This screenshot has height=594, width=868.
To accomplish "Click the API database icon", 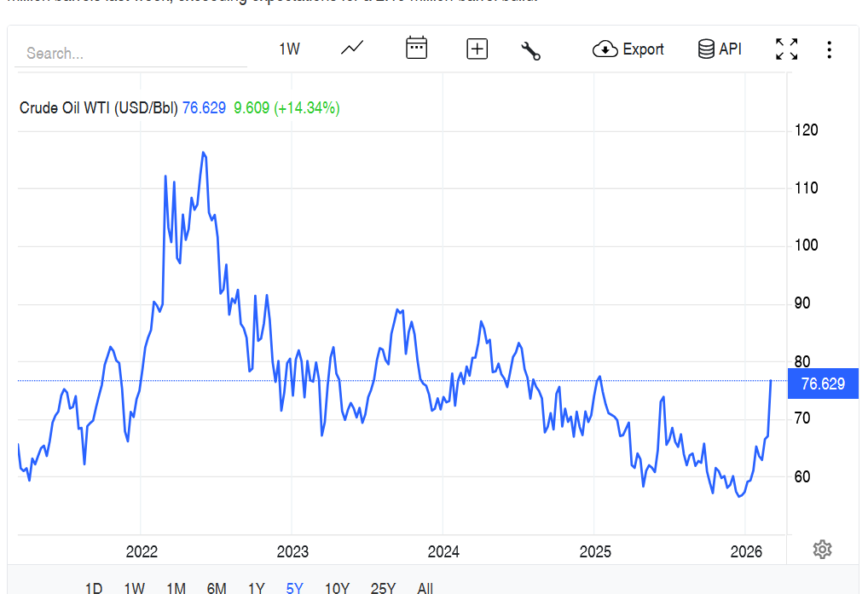I will point(720,49).
